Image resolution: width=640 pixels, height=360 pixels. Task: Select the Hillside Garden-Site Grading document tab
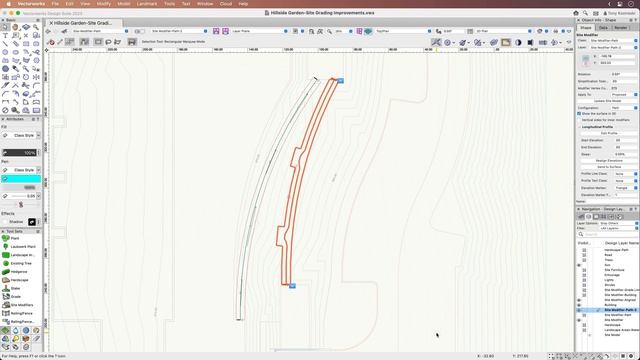[x=84, y=23]
